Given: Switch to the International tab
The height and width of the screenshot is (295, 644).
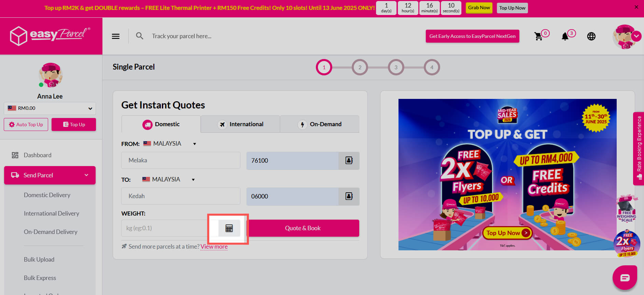Looking at the screenshot, I should (x=240, y=124).
